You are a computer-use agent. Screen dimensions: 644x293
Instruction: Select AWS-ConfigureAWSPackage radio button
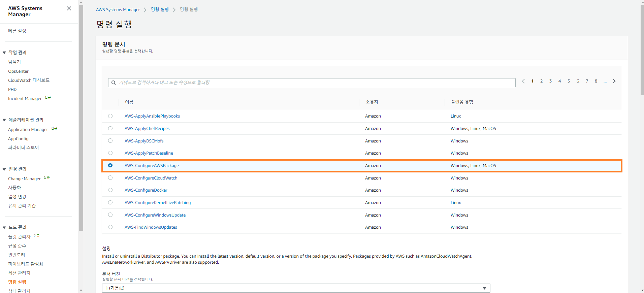pos(110,165)
